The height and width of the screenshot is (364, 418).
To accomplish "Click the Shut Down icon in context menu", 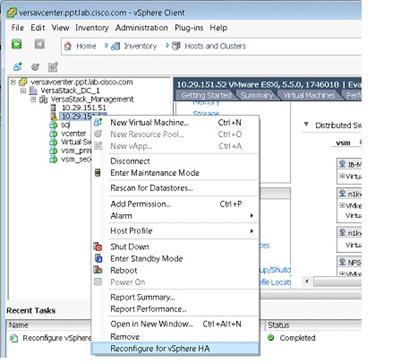I will pyautogui.click(x=98, y=247).
